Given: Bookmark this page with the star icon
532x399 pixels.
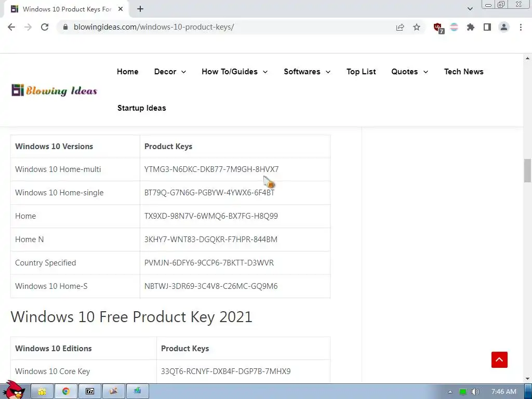Looking at the screenshot, I should (417, 27).
